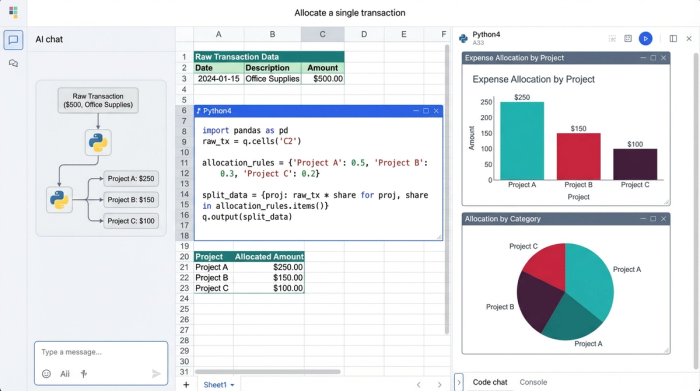
Task: Go to previous sheet arrow
Action: [418, 385]
